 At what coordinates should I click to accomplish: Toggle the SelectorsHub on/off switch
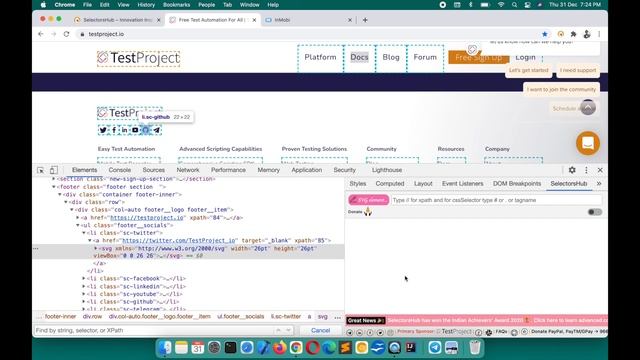(595, 212)
